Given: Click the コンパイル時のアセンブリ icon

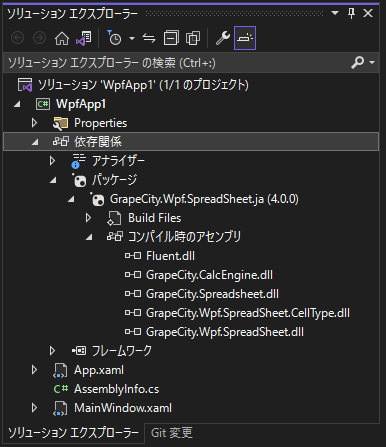Looking at the screenshot, I should (x=115, y=237).
